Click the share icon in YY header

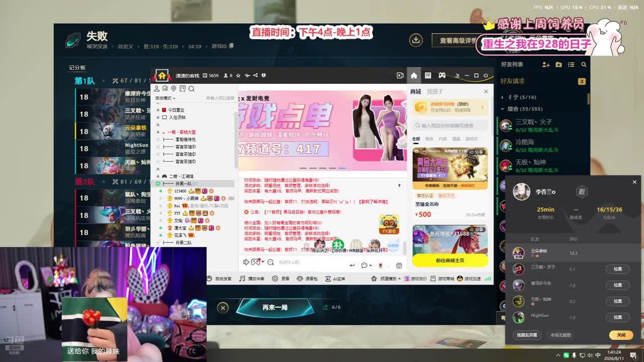(256, 75)
